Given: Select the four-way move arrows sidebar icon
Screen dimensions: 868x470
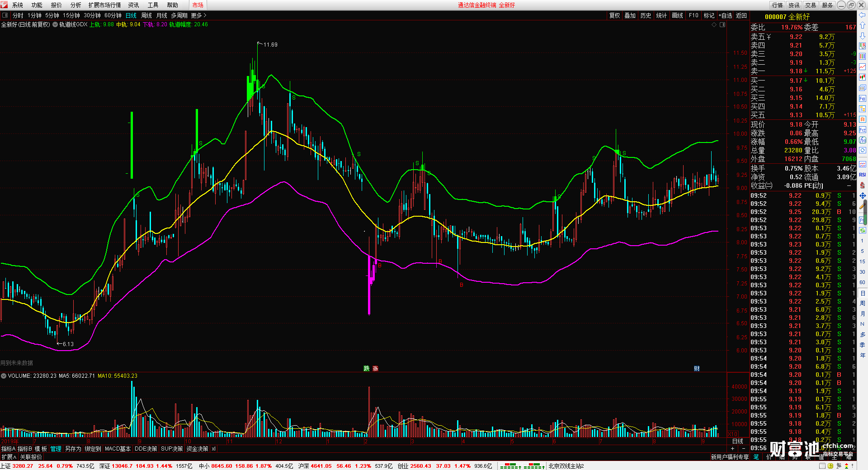Looking at the screenshot, I should (863, 195).
